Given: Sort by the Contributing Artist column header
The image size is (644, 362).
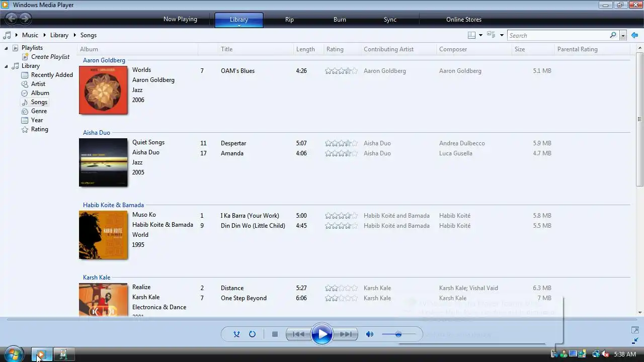Looking at the screenshot, I should (398, 49).
